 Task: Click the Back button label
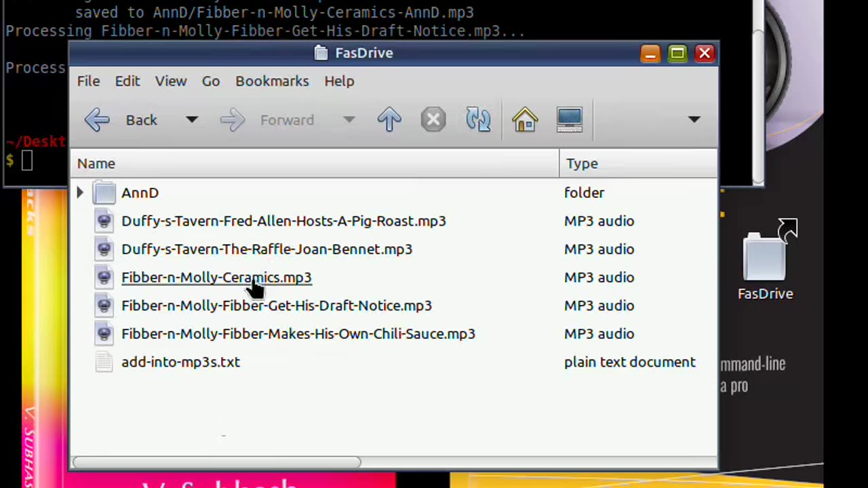(141, 120)
